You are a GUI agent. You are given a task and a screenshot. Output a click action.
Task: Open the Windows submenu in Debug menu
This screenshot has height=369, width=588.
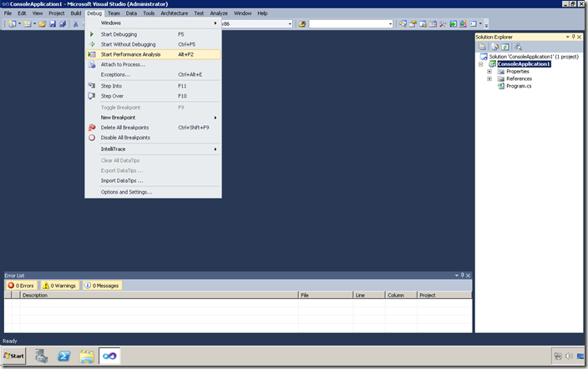coord(153,23)
